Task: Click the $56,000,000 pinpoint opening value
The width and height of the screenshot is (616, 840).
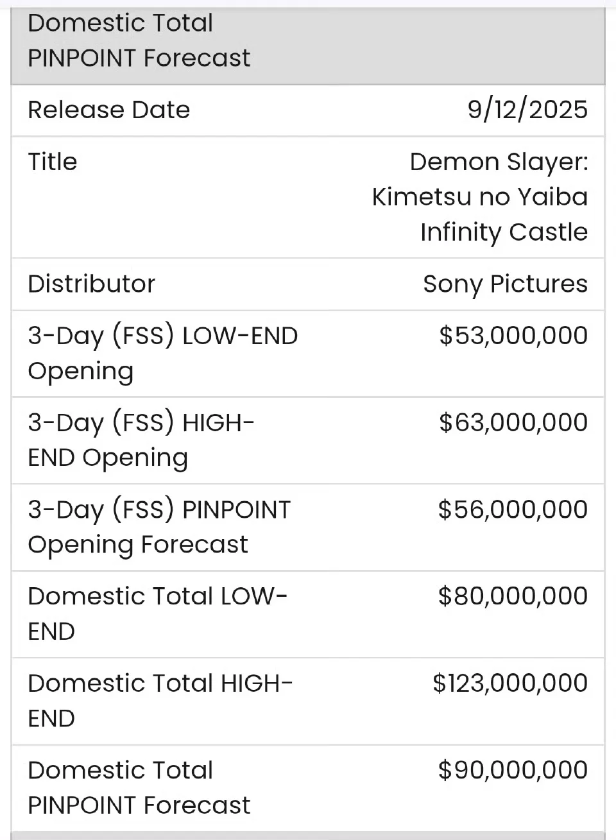Action: point(513,510)
